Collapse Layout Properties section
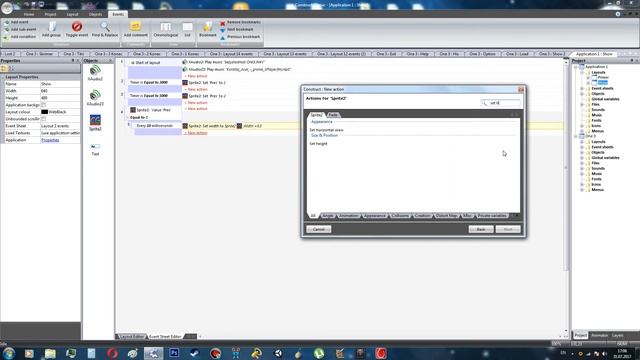The image size is (640, 360). coord(3,77)
